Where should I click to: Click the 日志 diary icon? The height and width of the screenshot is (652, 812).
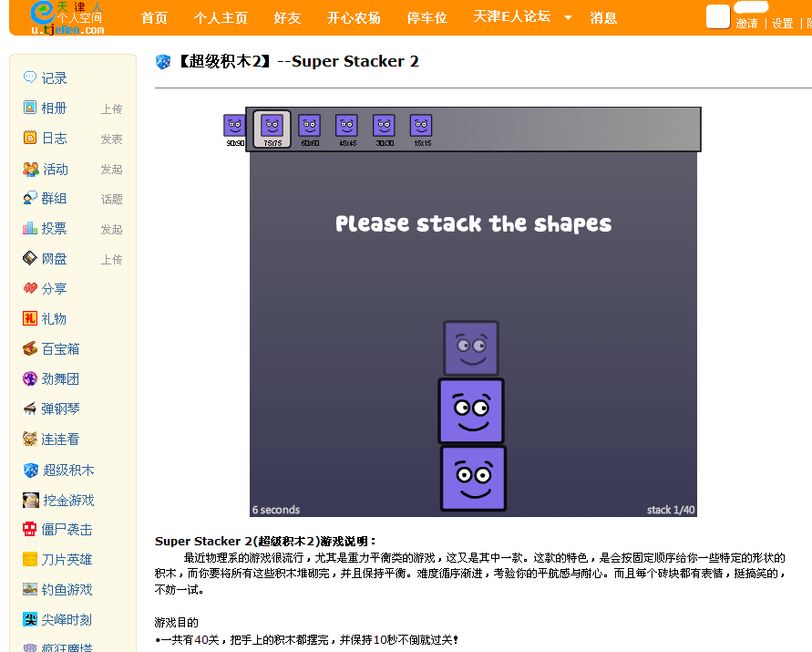[x=30, y=138]
